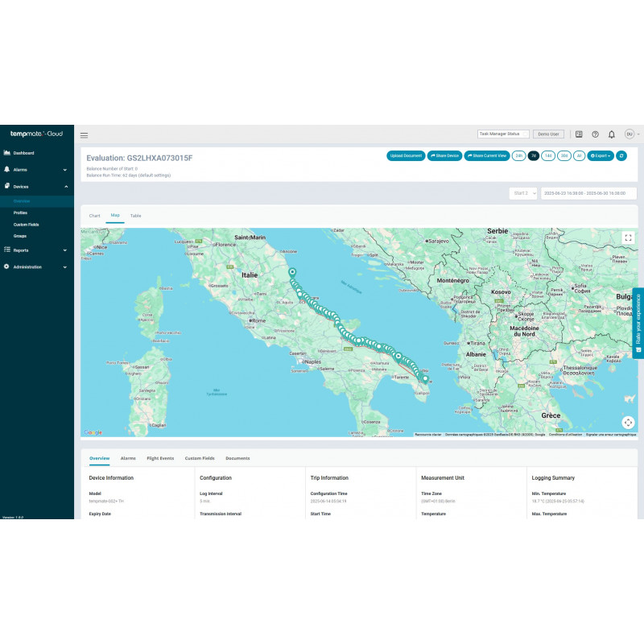Image resolution: width=644 pixels, height=644 pixels.
Task: Enter fullscreen map view
Action: [x=628, y=237]
